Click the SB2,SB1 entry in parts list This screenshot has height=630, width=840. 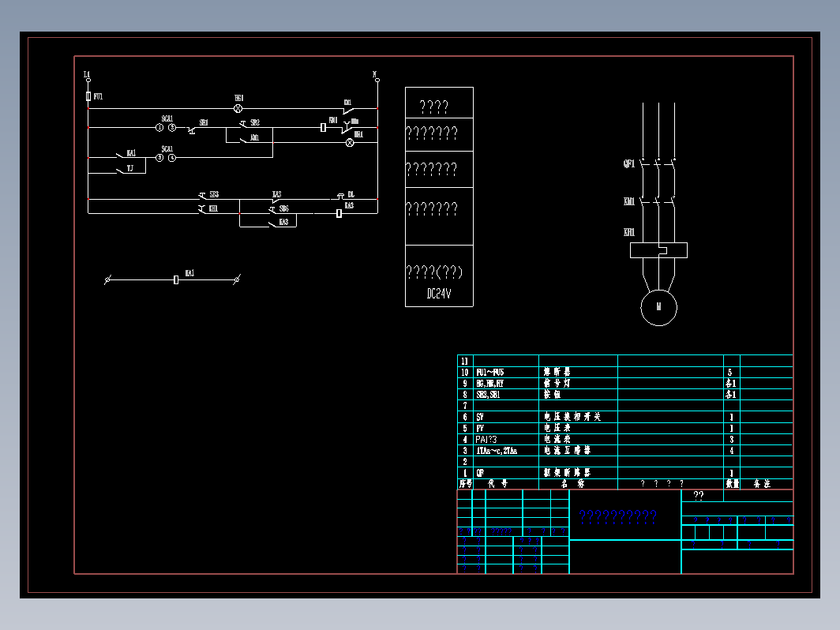coord(488,395)
